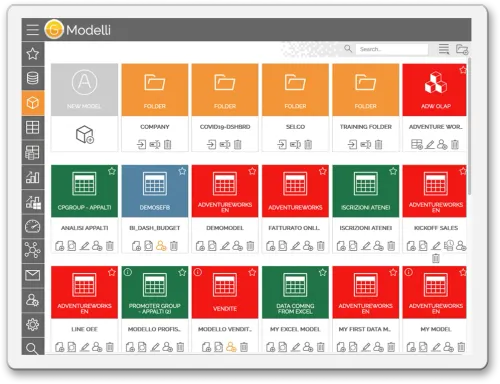
Task: Toggle favorite star on PROMOTER GROUP tile
Action: (x=182, y=272)
